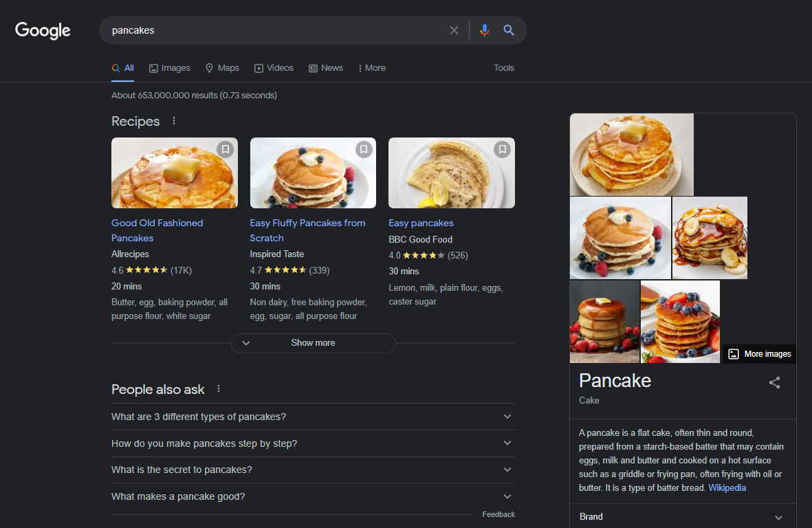Click the Google logo
Screen dimensions: 812x528
click(x=43, y=30)
